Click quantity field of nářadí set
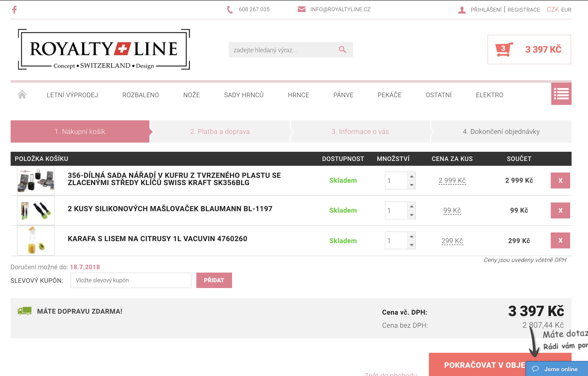This screenshot has height=376, width=588. pyautogui.click(x=396, y=181)
